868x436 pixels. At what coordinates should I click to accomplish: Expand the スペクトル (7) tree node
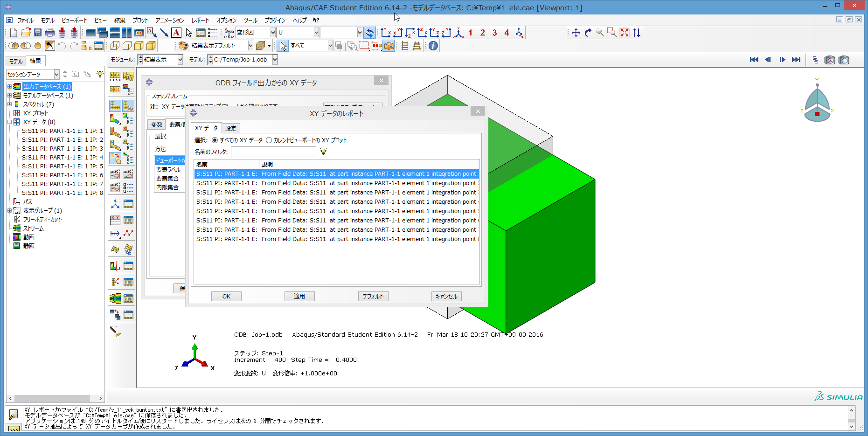[9, 104]
